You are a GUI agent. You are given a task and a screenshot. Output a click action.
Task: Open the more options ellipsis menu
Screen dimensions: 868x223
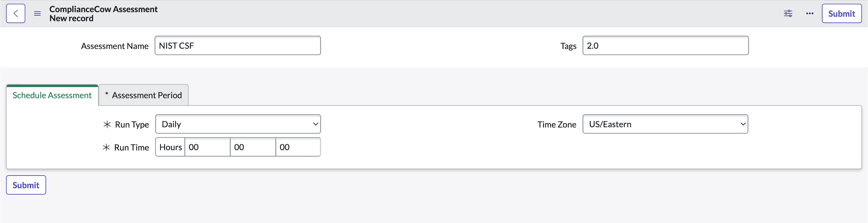point(809,14)
